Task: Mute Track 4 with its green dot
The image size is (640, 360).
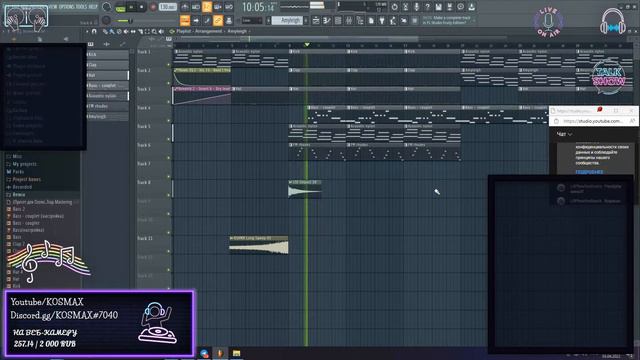Action: click(x=169, y=121)
